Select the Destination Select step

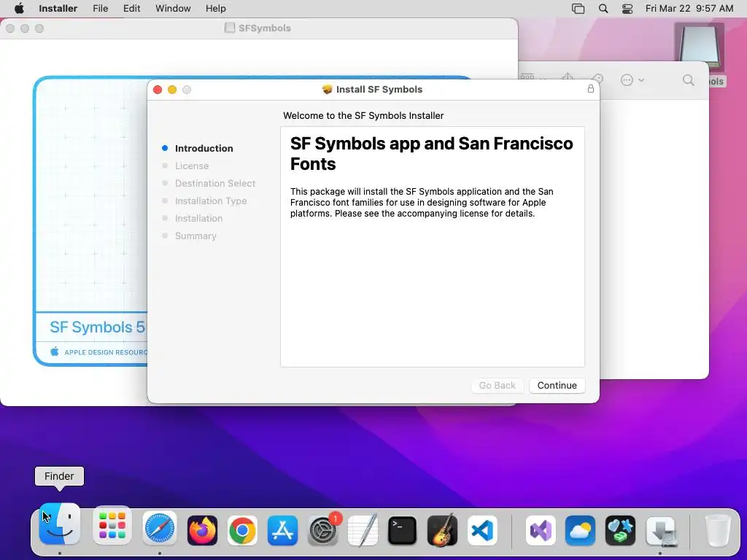coord(215,183)
